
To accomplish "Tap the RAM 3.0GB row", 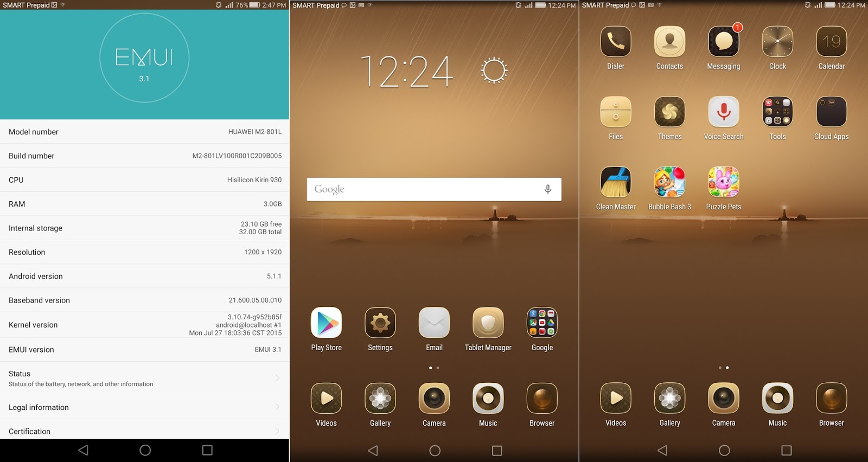I will click(x=144, y=204).
